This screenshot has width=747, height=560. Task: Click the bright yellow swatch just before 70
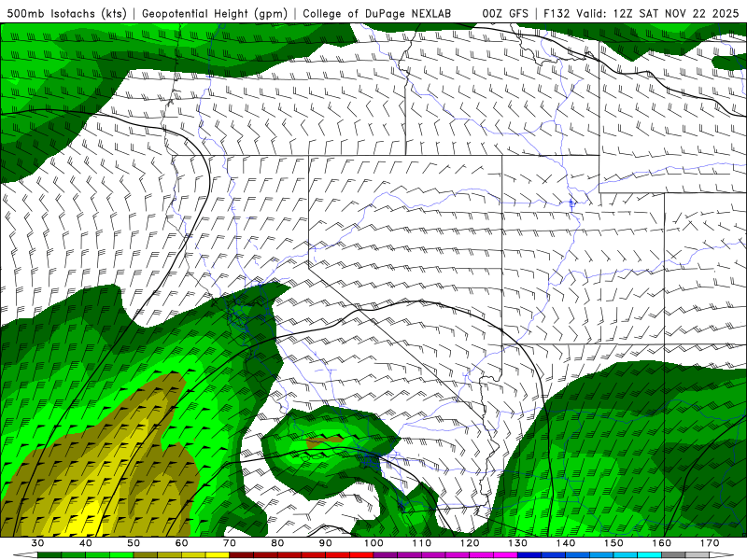coord(218,555)
